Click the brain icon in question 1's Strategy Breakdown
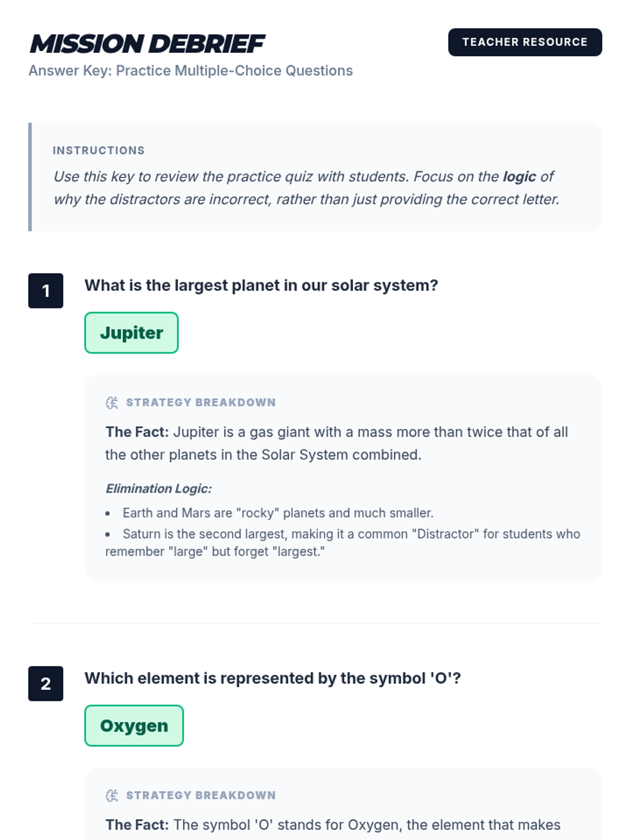The height and width of the screenshot is (840, 630). [x=112, y=403]
